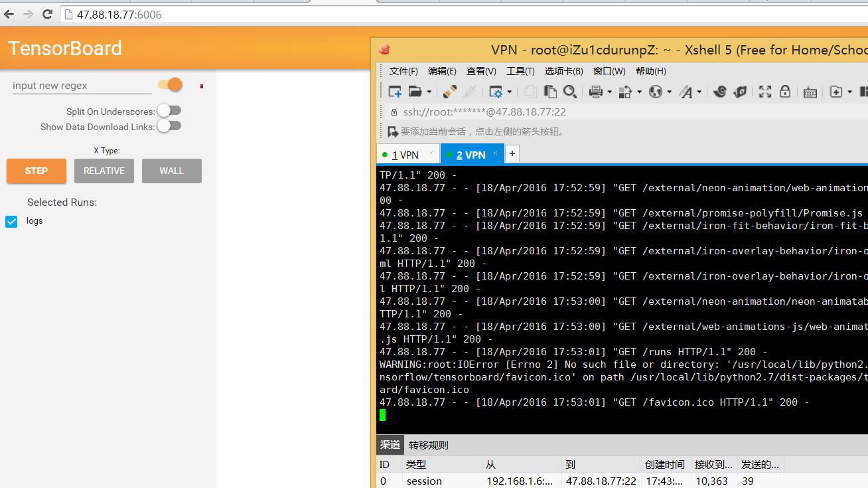868x488 pixels.
Task: Open Xshell 查看(V) menu
Action: click(x=481, y=71)
